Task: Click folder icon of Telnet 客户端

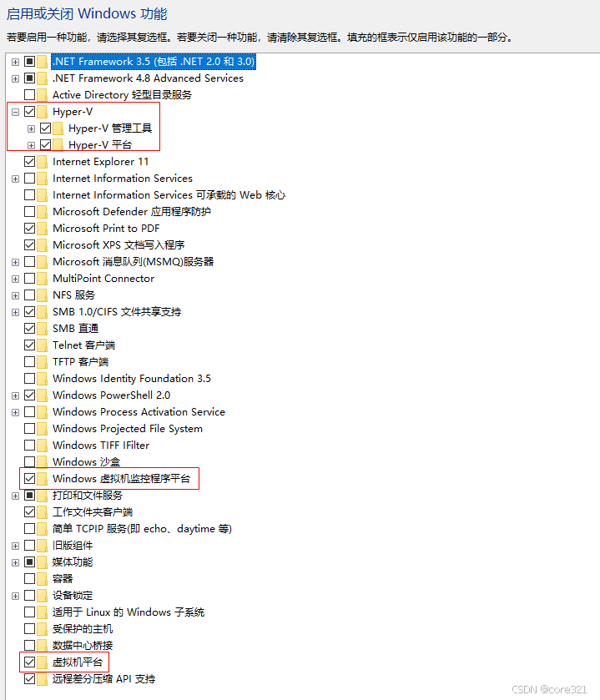Action: click(x=43, y=345)
